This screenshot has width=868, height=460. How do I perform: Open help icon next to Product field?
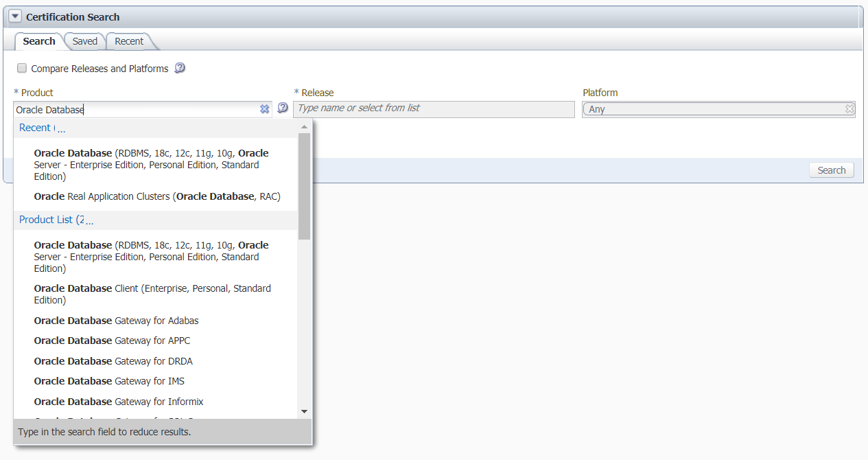pos(283,108)
